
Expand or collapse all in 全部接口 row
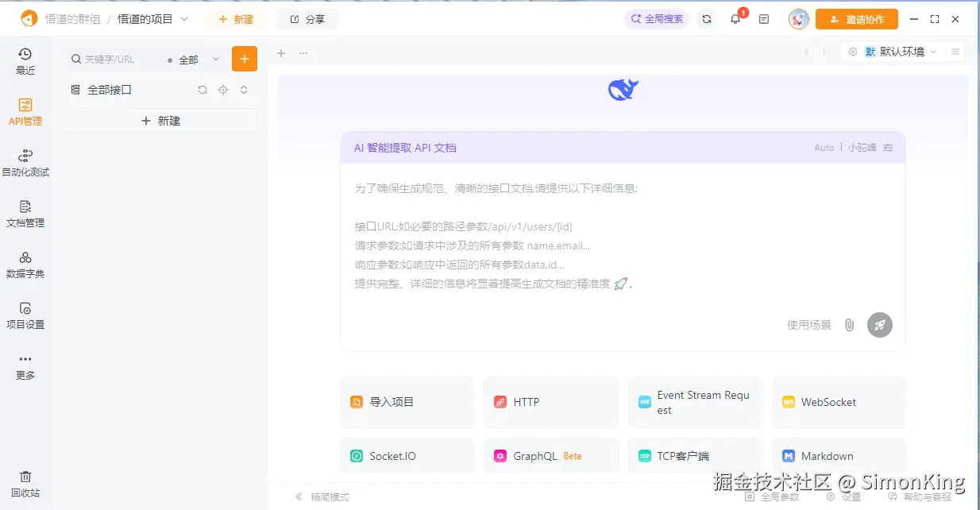(x=244, y=90)
